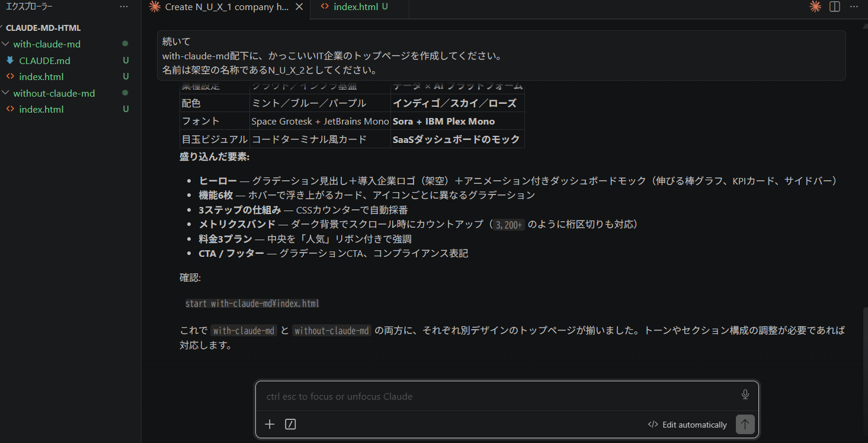Click the user message box starting with 続いて
This screenshot has width=868, height=443.
(501, 56)
